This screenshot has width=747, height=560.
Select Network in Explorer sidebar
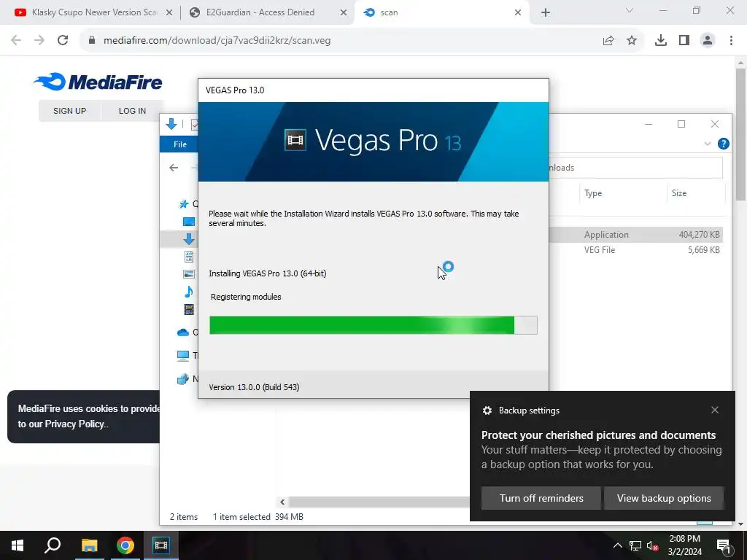point(183,379)
